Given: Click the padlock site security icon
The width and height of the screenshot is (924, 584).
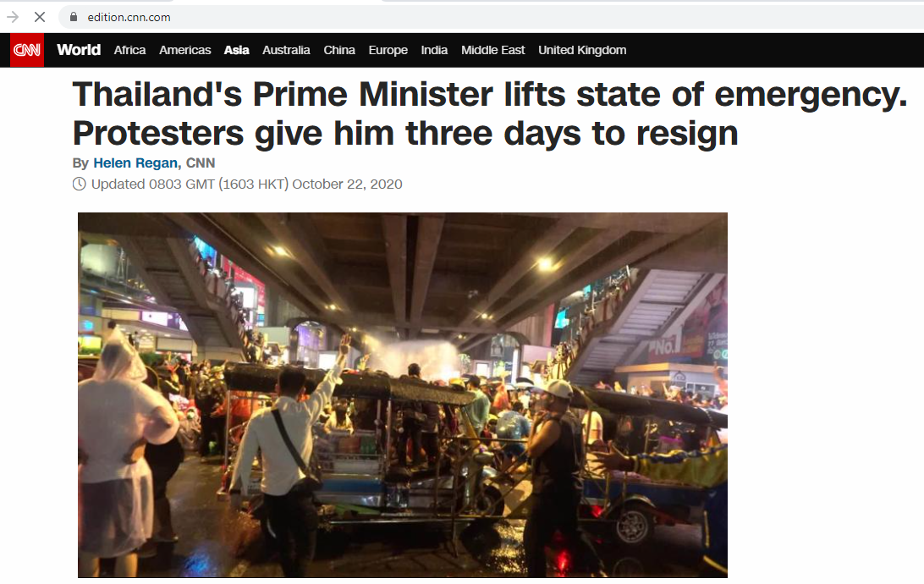Looking at the screenshot, I should click(x=74, y=17).
